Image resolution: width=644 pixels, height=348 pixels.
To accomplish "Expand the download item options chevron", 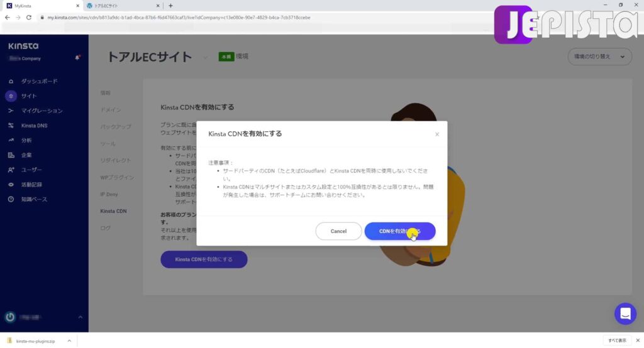I will pyautogui.click(x=69, y=341).
